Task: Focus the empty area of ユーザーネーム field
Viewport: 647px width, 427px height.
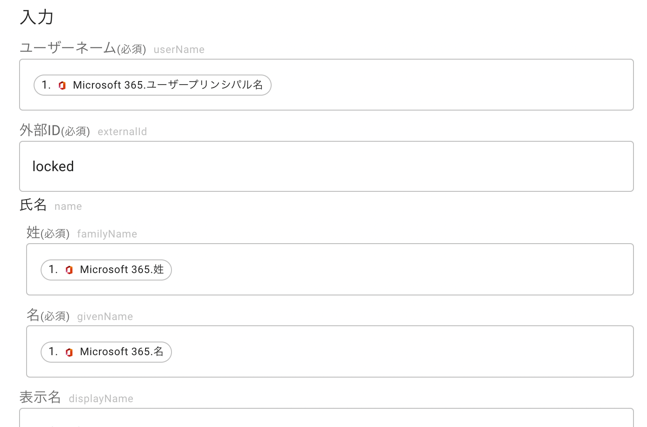Action: tap(452, 85)
